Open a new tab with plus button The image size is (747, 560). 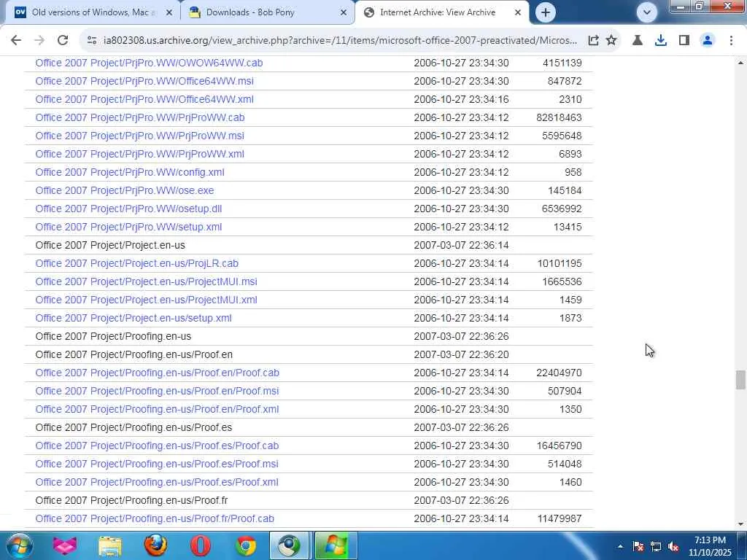pos(546,12)
